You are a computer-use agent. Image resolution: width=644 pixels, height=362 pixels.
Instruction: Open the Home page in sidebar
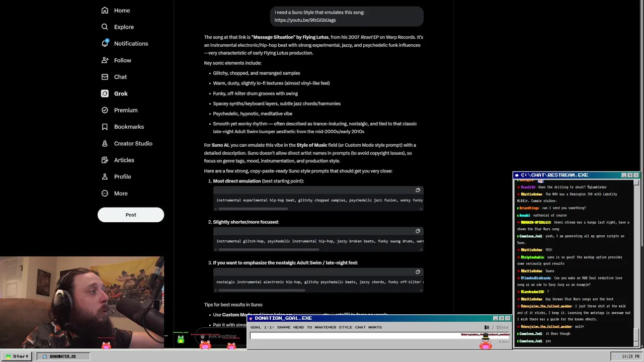click(x=116, y=10)
